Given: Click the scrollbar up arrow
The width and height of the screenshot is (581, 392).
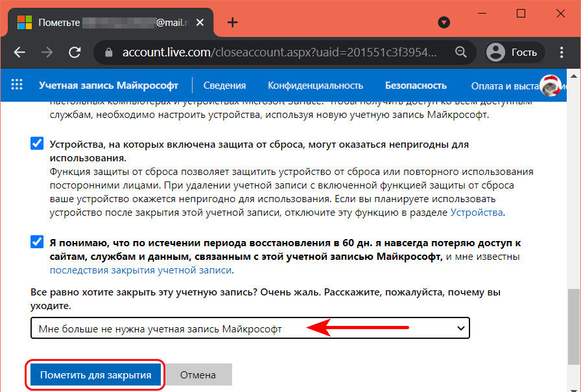Looking at the screenshot, I should [574, 76].
